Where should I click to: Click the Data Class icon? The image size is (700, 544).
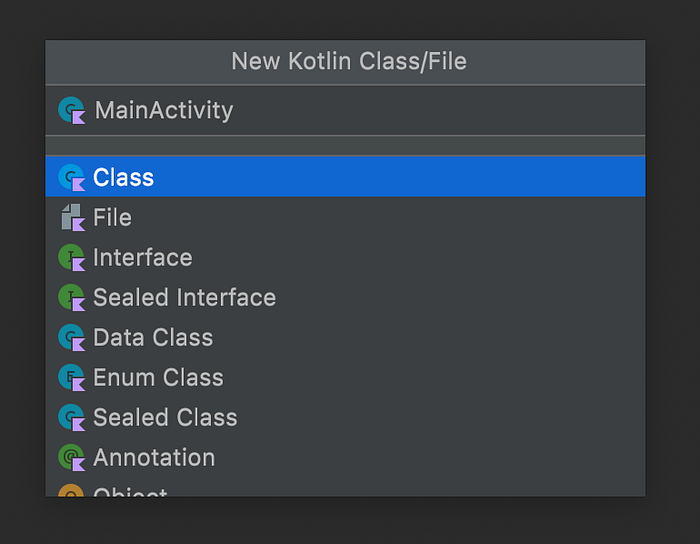coord(71,337)
